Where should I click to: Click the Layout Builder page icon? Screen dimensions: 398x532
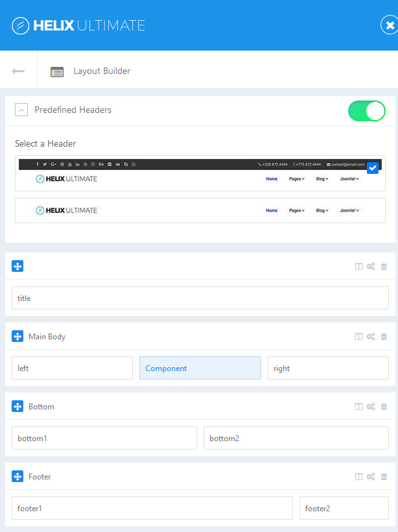[57, 72]
